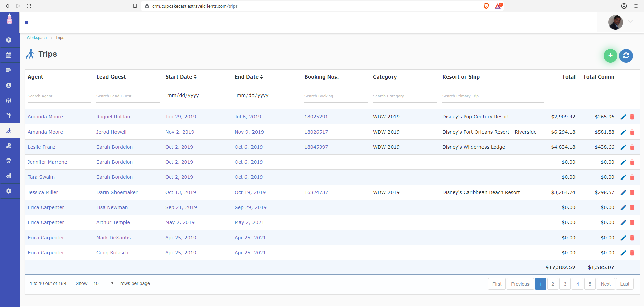Viewport: 644px width, 307px height.
Task: Open agent Leslie Franz link
Action: click(x=41, y=147)
